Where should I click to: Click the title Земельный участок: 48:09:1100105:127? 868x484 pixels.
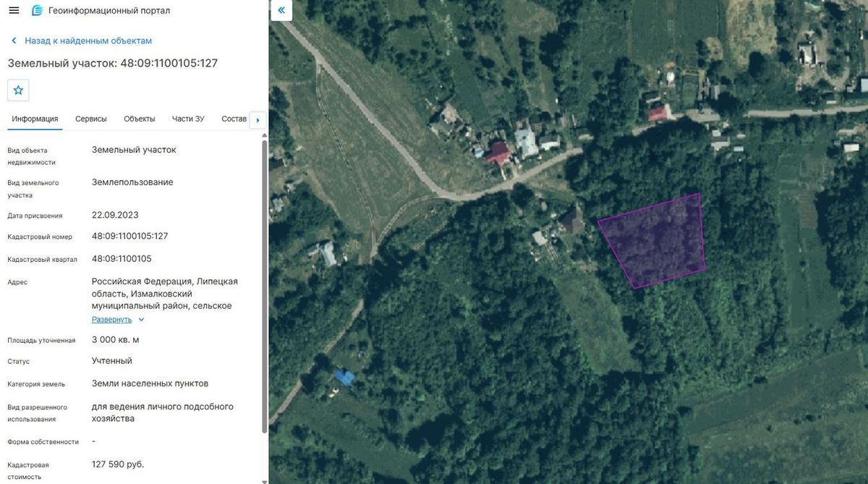pos(113,63)
